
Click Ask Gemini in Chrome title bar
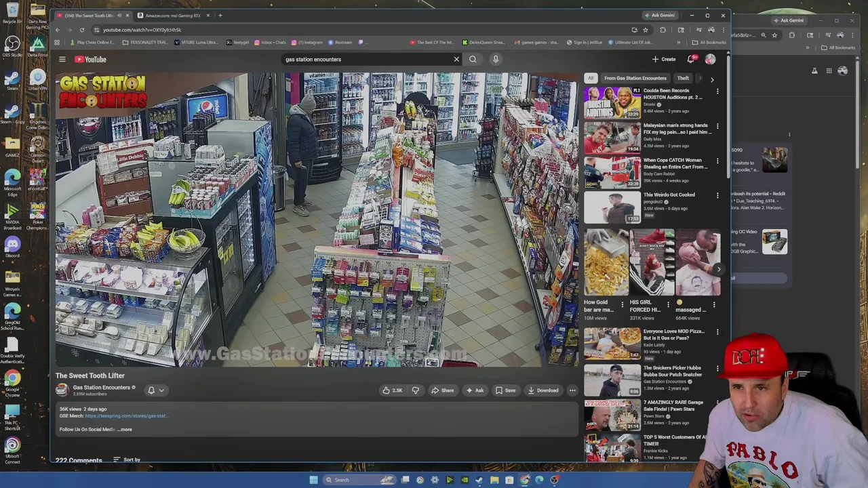659,16
